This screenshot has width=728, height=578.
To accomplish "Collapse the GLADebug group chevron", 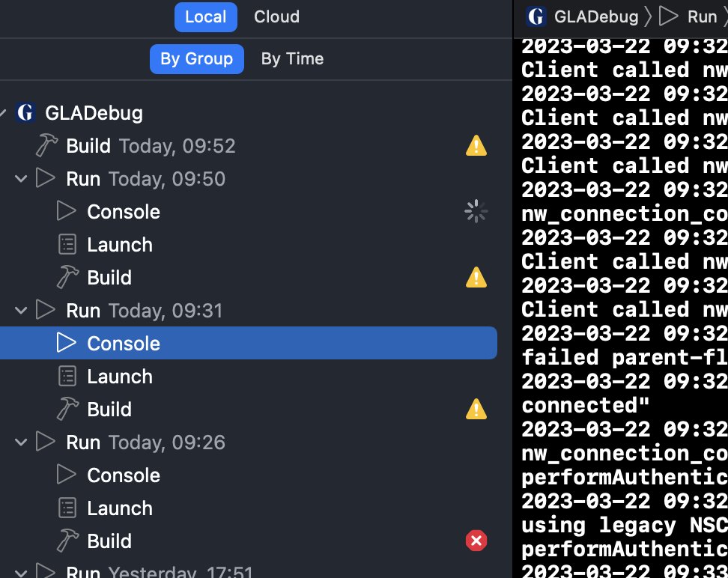I will point(3,113).
